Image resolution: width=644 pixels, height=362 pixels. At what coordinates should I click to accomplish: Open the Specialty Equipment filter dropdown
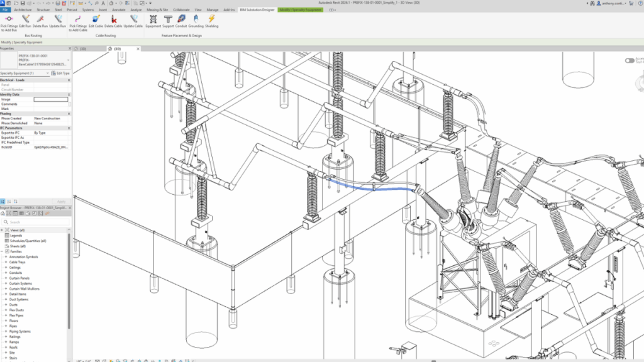coord(26,74)
